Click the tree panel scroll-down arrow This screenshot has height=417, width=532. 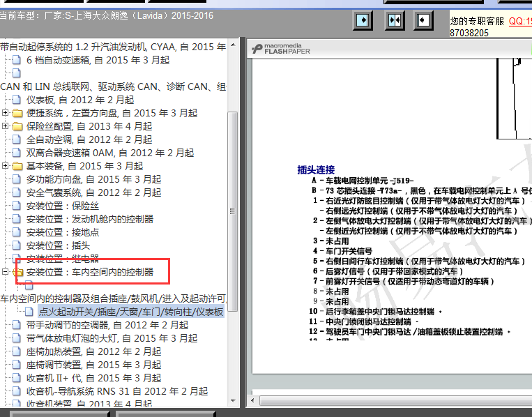point(233,401)
